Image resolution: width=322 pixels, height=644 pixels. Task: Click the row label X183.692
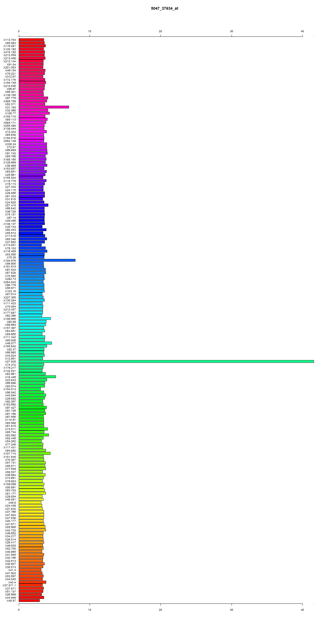tap(10, 405)
